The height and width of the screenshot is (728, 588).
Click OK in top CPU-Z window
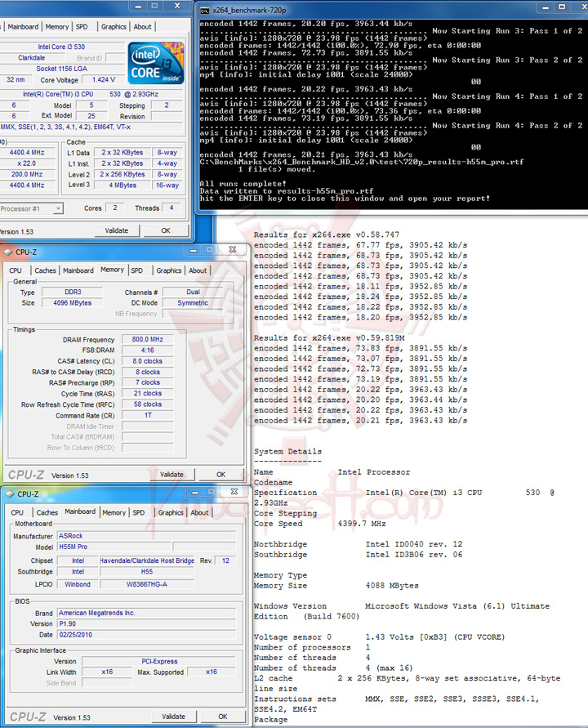coord(166,230)
